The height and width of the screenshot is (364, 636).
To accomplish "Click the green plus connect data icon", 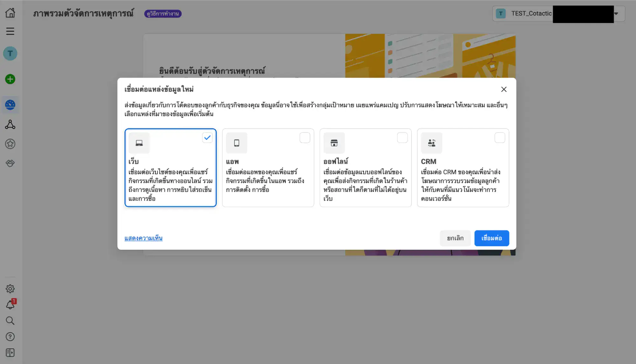I will click(x=10, y=79).
